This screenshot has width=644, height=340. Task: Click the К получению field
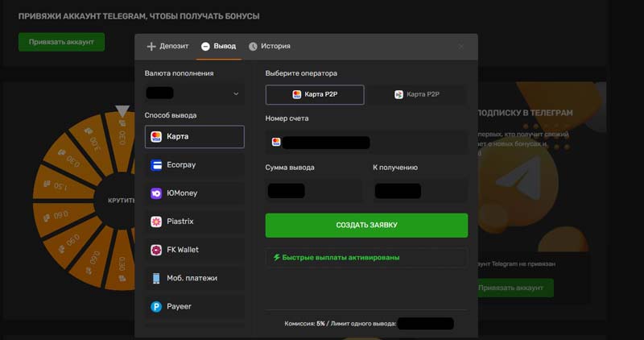pos(419,191)
